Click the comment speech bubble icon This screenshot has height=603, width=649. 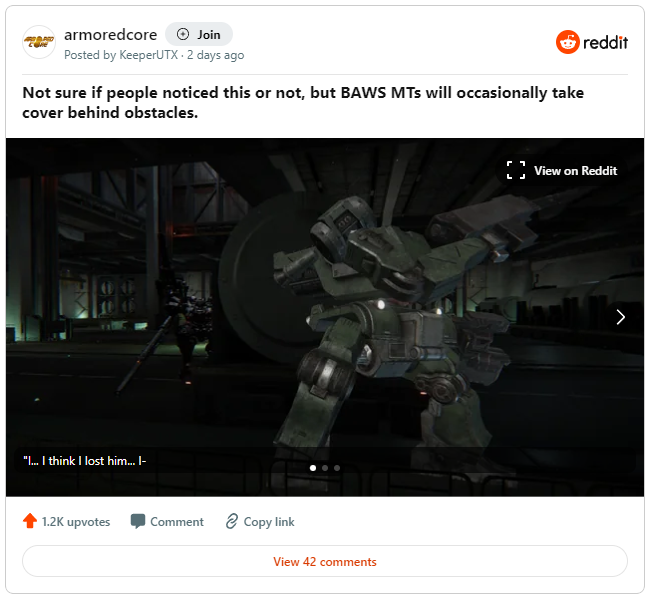pyautogui.click(x=138, y=521)
